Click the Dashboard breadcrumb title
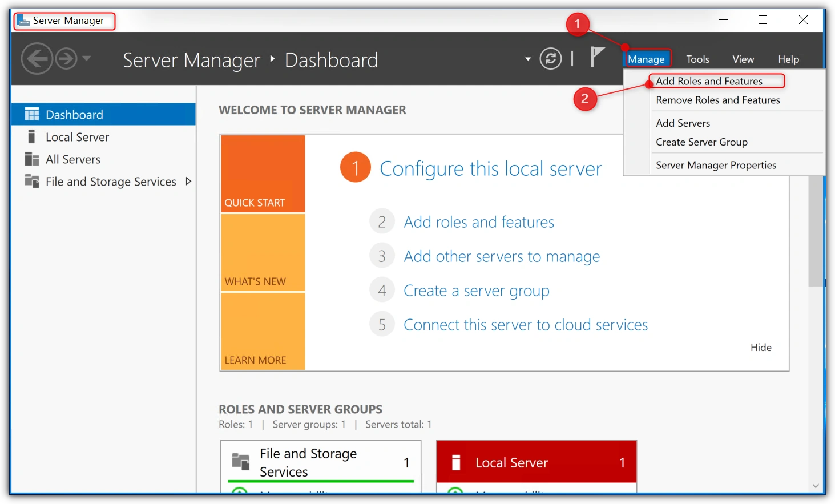This screenshot has height=504, width=835. pyautogui.click(x=331, y=60)
